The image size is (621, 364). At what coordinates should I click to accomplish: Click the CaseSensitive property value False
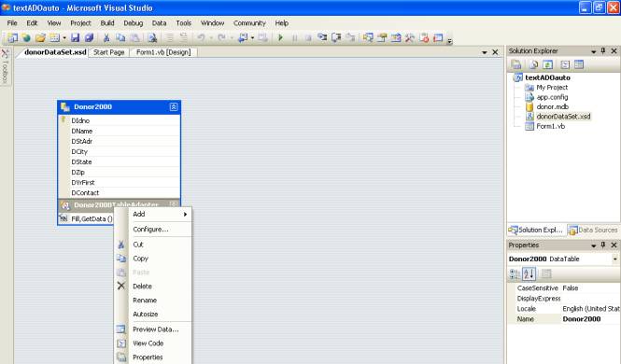[590, 288]
